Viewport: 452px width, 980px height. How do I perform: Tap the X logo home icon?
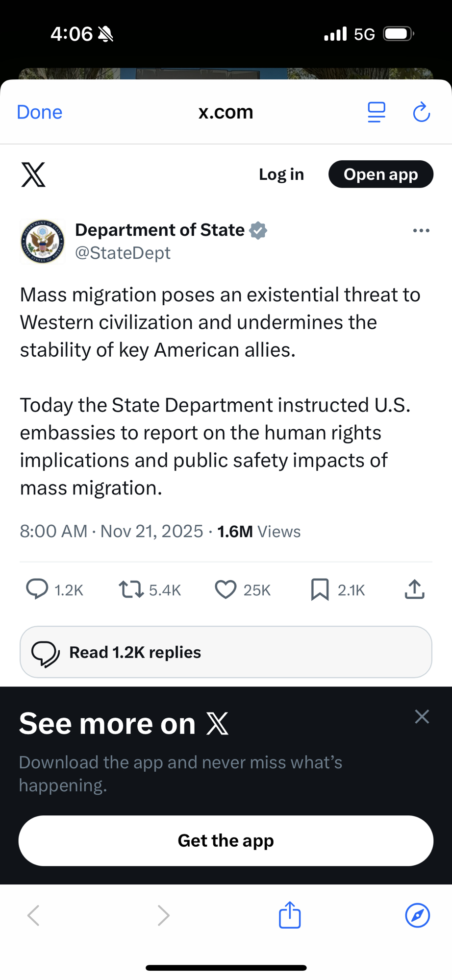click(33, 174)
